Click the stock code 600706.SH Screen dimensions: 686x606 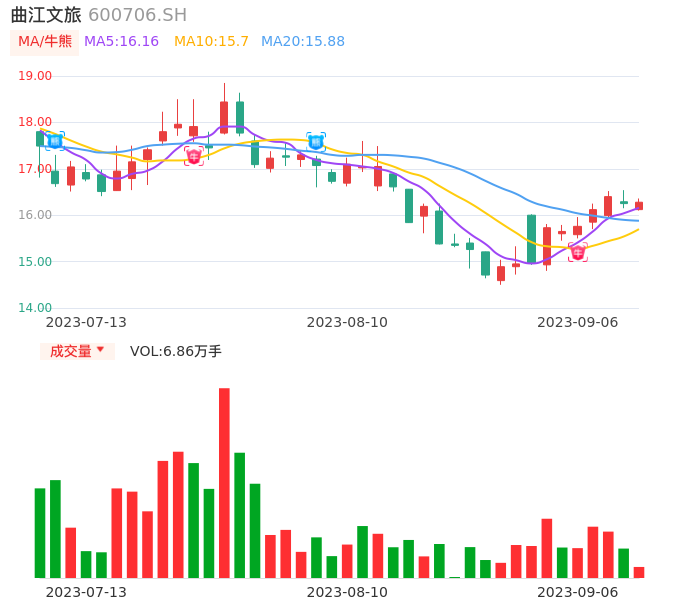137,15
